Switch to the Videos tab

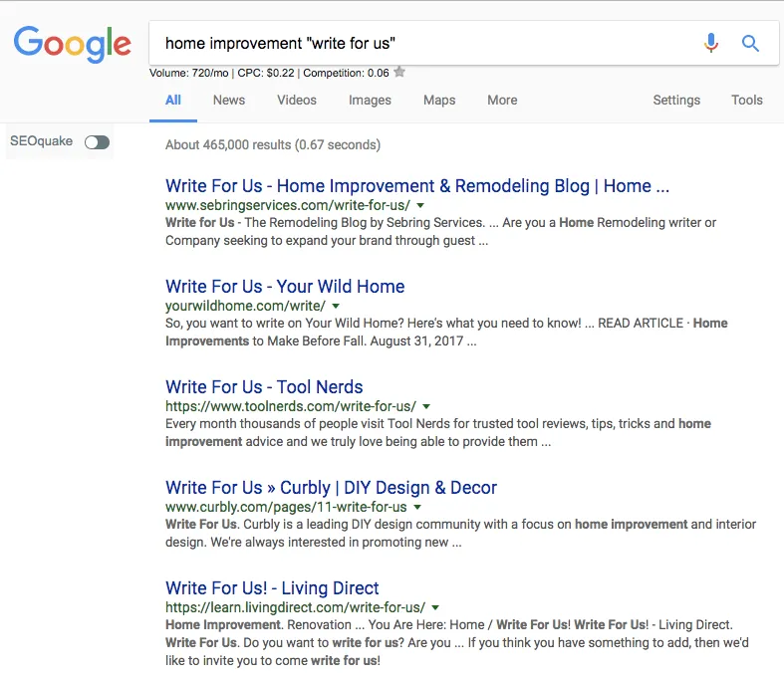click(297, 101)
